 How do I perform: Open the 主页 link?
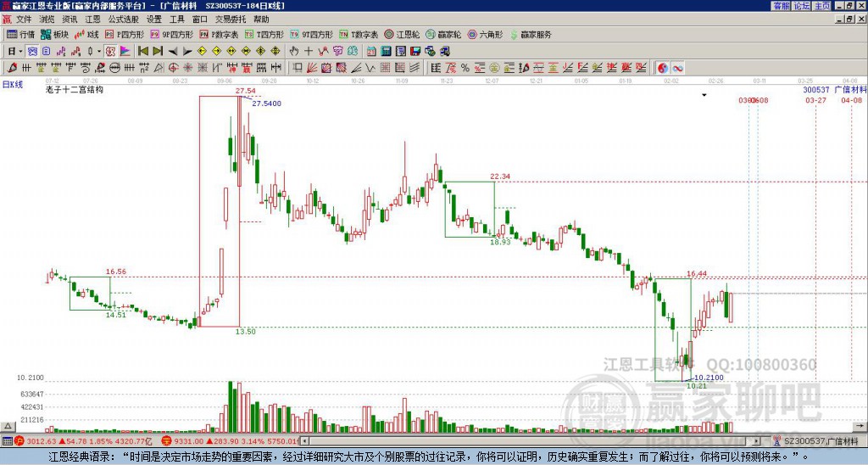coord(822,6)
